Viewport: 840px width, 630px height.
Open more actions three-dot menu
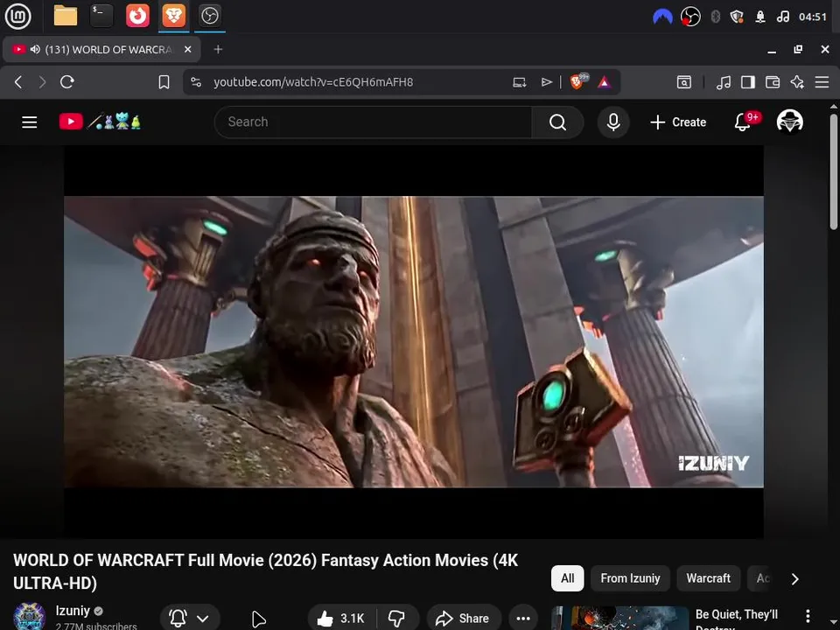point(523,619)
